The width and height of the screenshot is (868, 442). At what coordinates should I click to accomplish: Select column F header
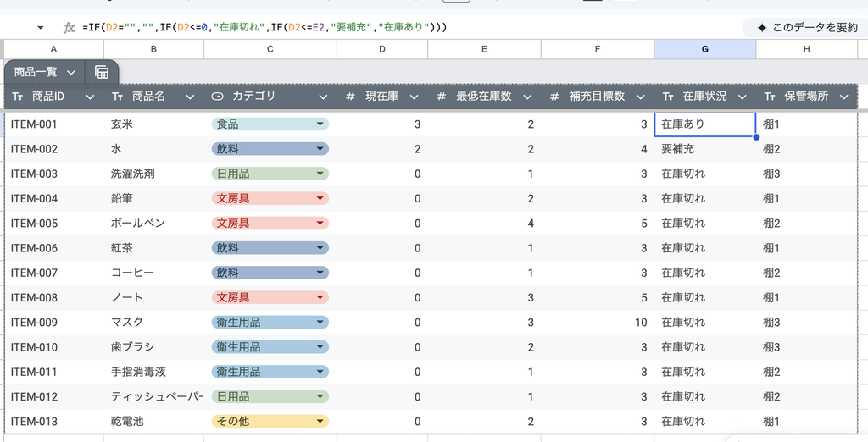pyautogui.click(x=598, y=49)
